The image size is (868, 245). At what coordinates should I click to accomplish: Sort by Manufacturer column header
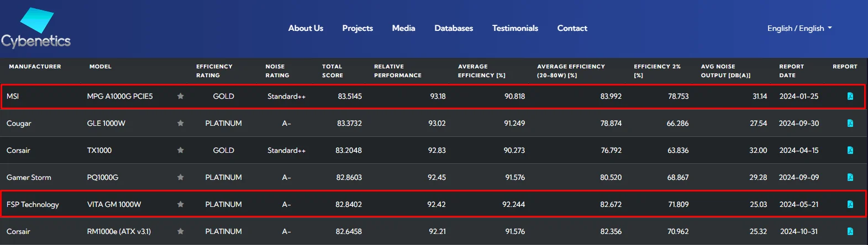point(35,66)
